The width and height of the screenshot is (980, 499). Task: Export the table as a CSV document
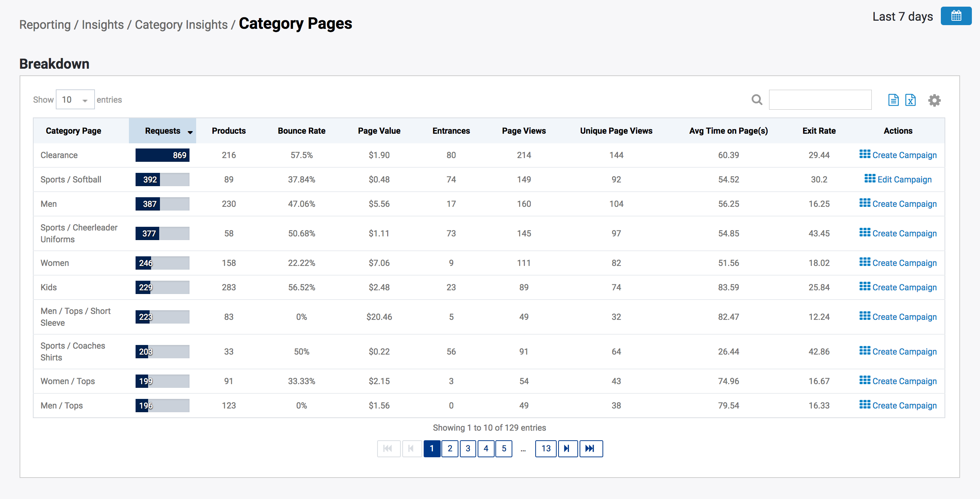tap(893, 100)
